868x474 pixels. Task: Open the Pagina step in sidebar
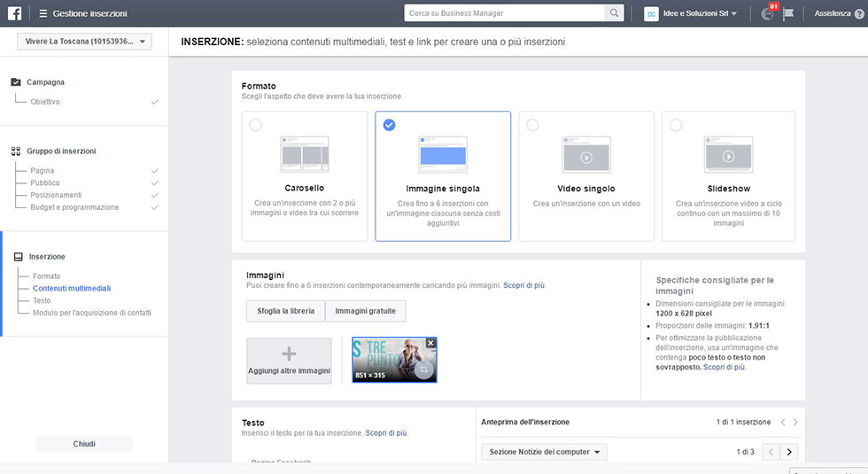tap(43, 170)
